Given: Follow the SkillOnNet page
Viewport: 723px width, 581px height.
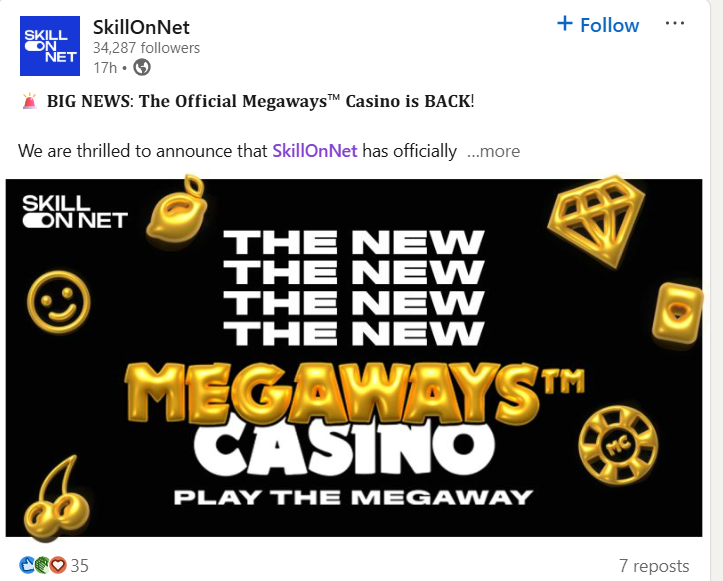Looking at the screenshot, I should click(598, 24).
